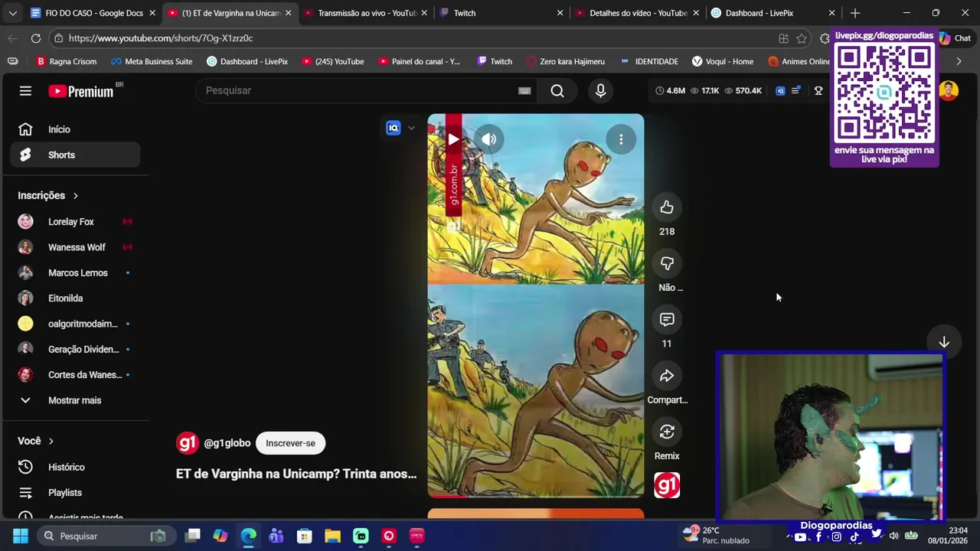
Task: Reload the current page
Action: (36, 38)
